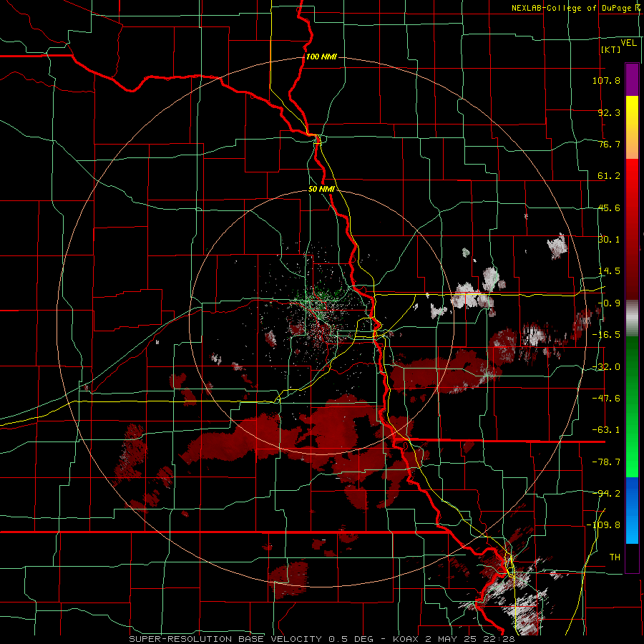Select the -16.5 velocity scale value
The width and height of the screenshot is (644, 644).
[606, 335]
